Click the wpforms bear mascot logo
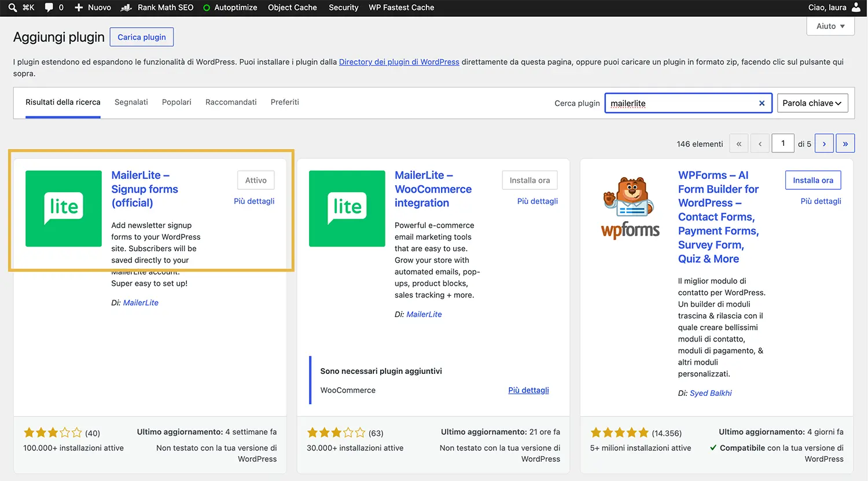This screenshot has width=868, height=481. 630,207
